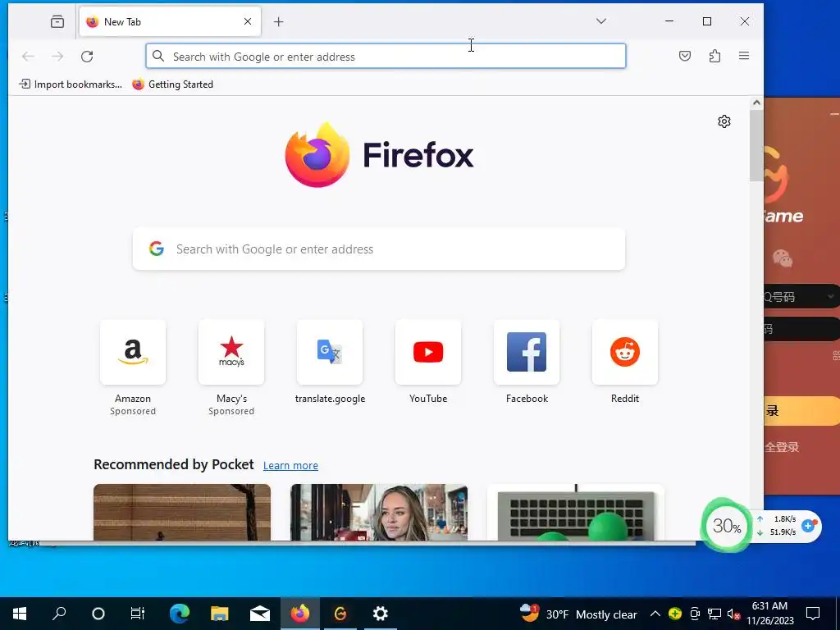840x630 pixels.
Task: Open Mail app from taskbar
Action: tap(260, 614)
